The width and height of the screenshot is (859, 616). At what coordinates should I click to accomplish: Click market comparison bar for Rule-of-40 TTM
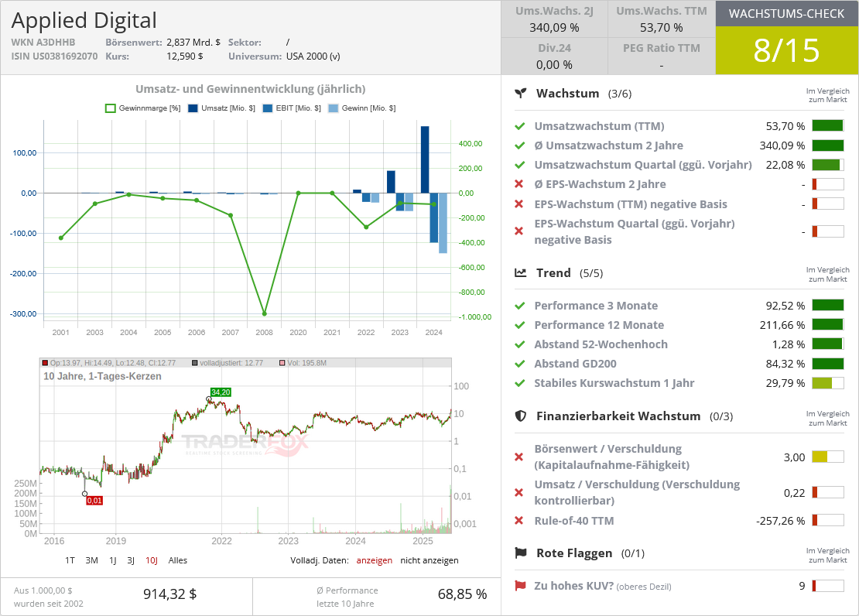click(x=828, y=520)
